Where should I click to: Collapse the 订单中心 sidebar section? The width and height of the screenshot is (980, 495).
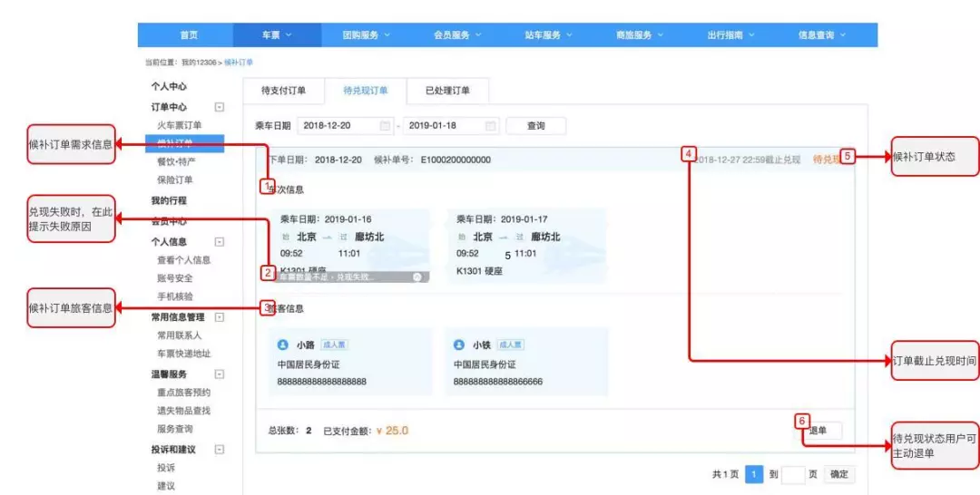(219, 107)
